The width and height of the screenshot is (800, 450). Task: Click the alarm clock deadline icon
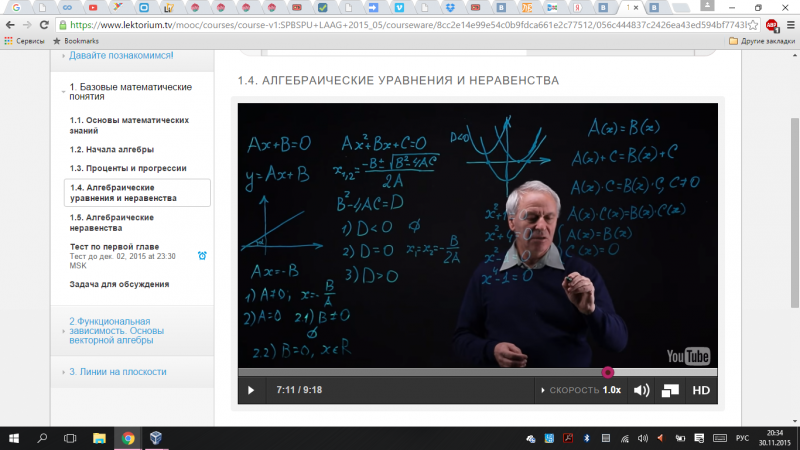tap(202, 256)
